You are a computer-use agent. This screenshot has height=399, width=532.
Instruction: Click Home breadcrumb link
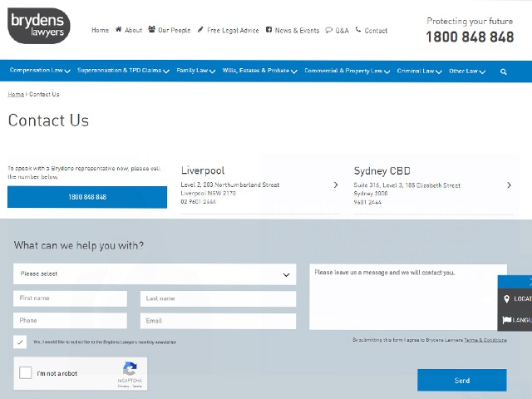16,94
